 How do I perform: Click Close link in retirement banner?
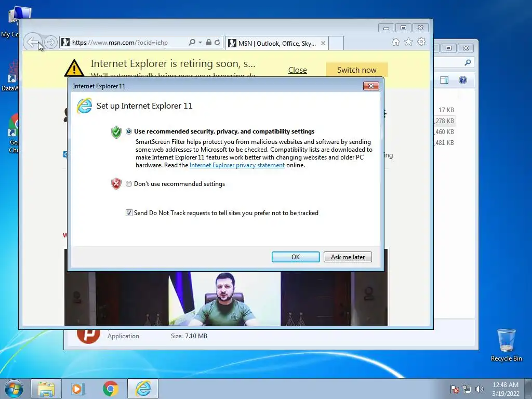pos(298,70)
